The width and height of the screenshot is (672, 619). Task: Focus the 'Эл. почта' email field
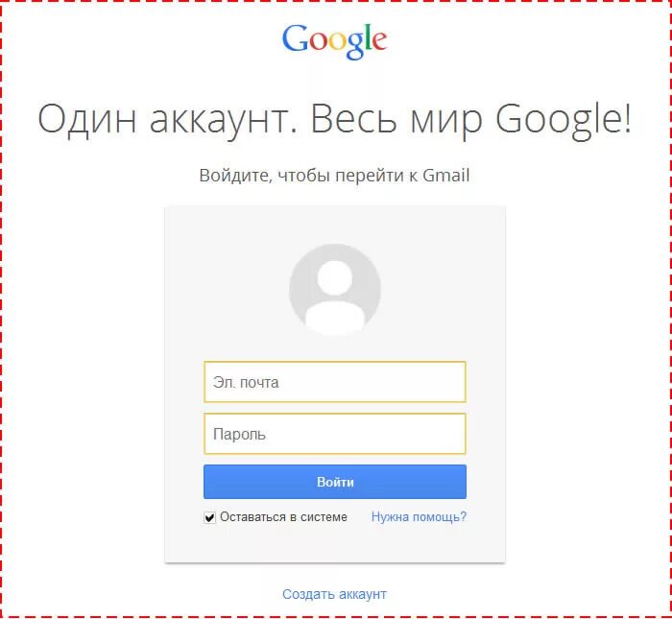coord(335,382)
